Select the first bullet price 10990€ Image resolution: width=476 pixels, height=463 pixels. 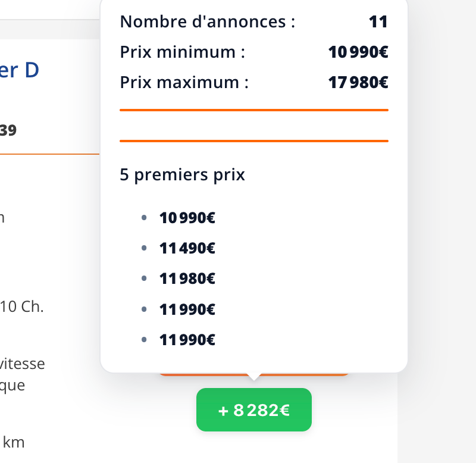coord(187,218)
